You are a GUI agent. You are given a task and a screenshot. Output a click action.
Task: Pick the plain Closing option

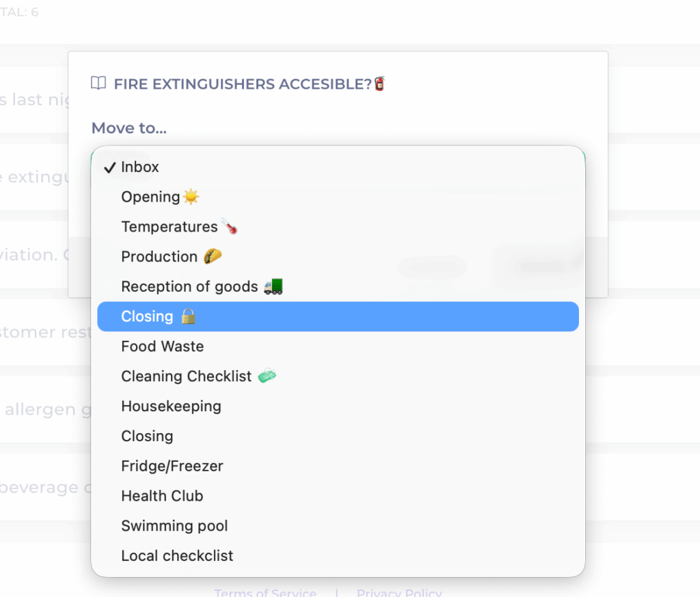click(147, 436)
